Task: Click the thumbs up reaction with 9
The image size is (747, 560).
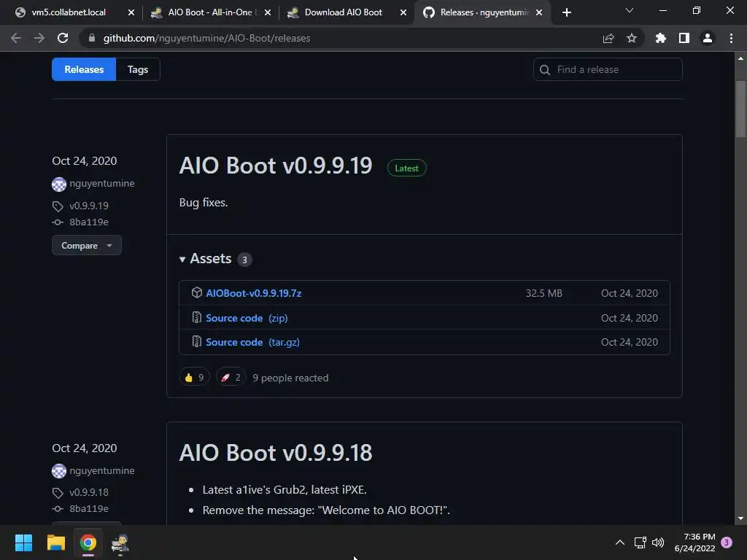Action: 194,378
